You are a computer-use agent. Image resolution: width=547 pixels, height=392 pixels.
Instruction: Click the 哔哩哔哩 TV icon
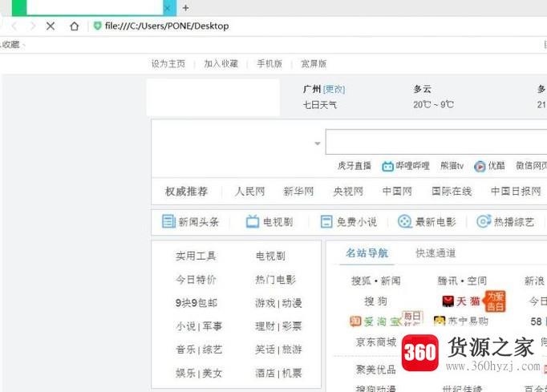[x=387, y=167]
